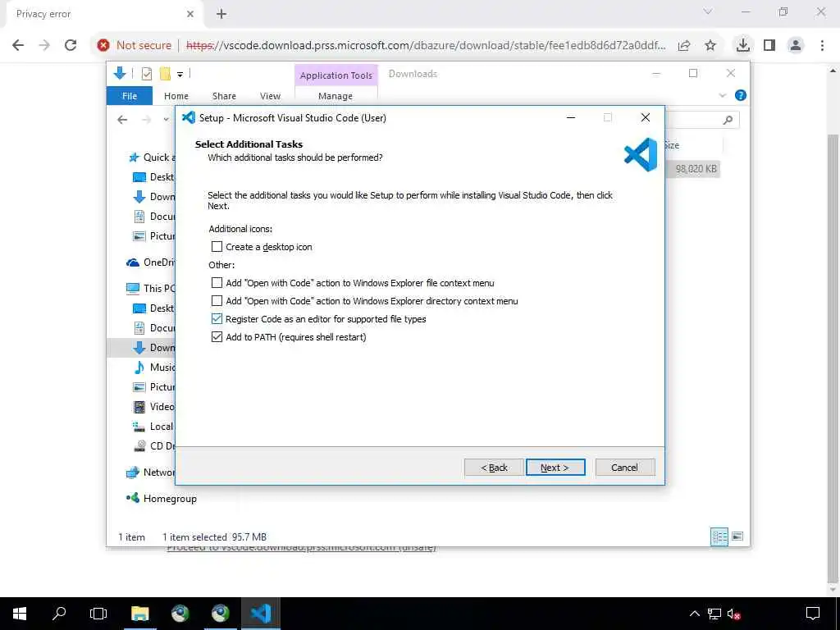
Task: Open the Share ribbon tab in Explorer
Action: tap(224, 96)
